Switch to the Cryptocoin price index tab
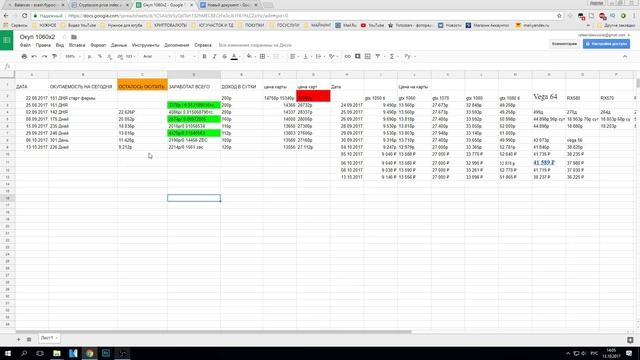Image resolution: width=640 pixels, height=360 pixels. [99, 5]
